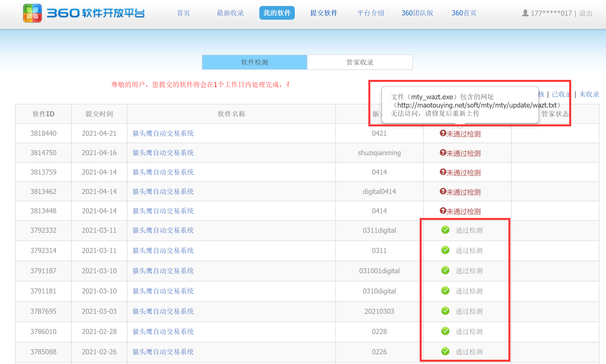Click 通过检测 status text for ID 3791181
This screenshot has width=606, height=364.
[469, 291]
